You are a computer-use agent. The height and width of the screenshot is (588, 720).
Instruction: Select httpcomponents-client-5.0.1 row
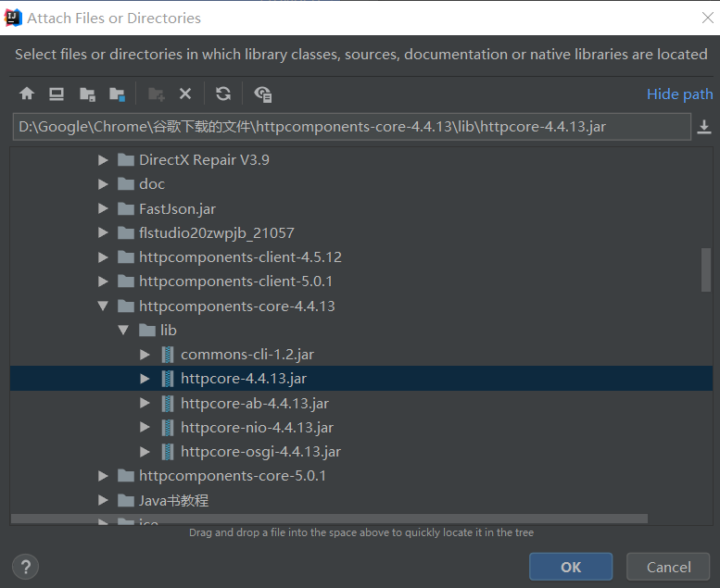(x=360, y=281)
